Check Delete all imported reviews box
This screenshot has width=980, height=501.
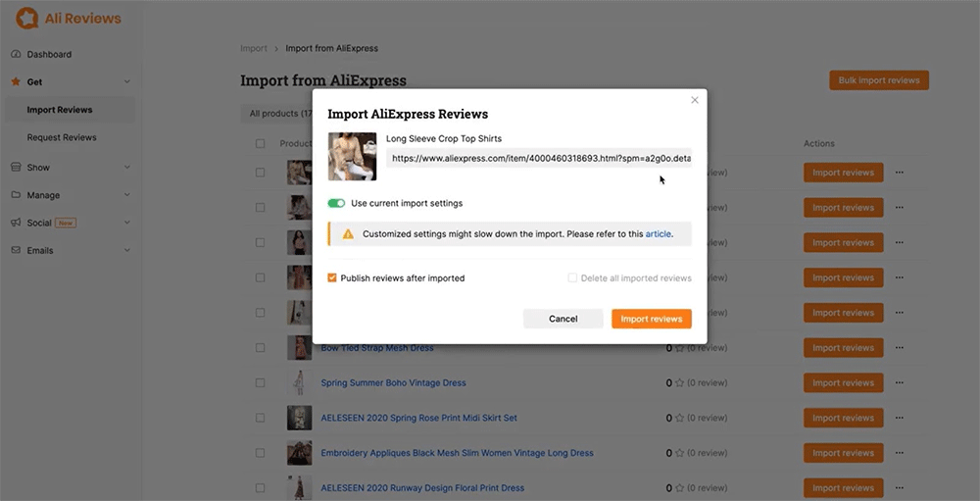(x=572, y=278)
